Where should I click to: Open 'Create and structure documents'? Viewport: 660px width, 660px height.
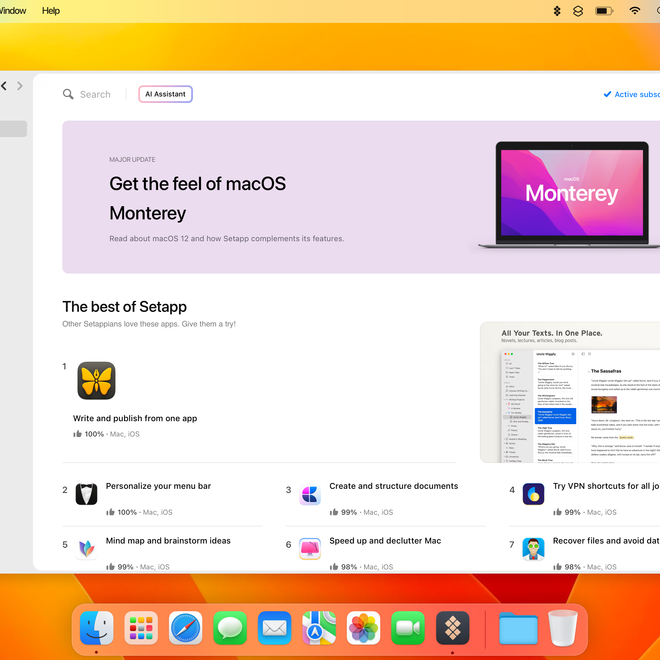point(394,486)
